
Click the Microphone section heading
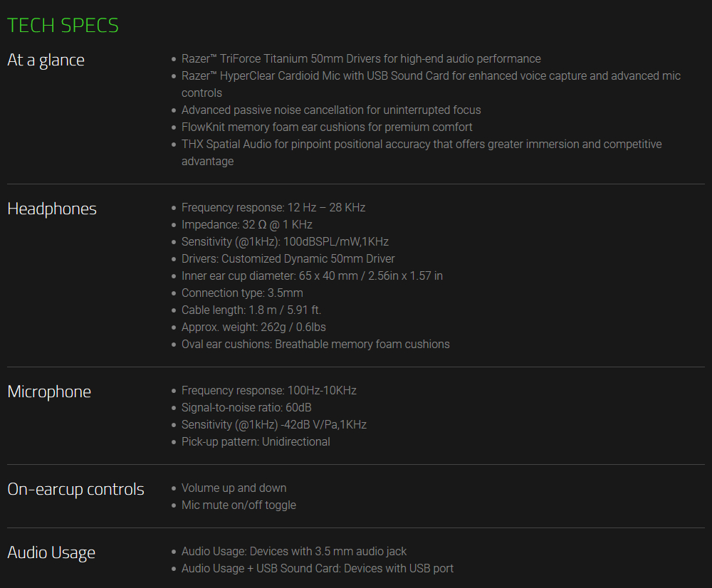click(x=49, y=392)
